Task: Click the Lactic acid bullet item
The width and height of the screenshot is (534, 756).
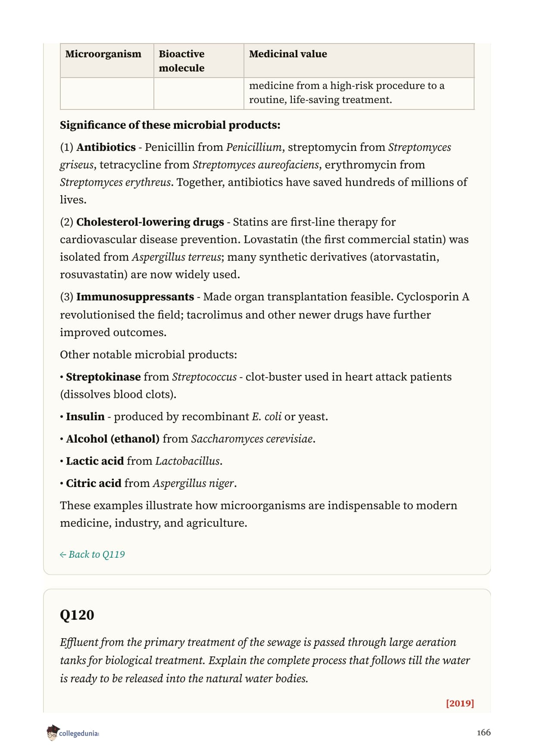Action: coord(141,461)
